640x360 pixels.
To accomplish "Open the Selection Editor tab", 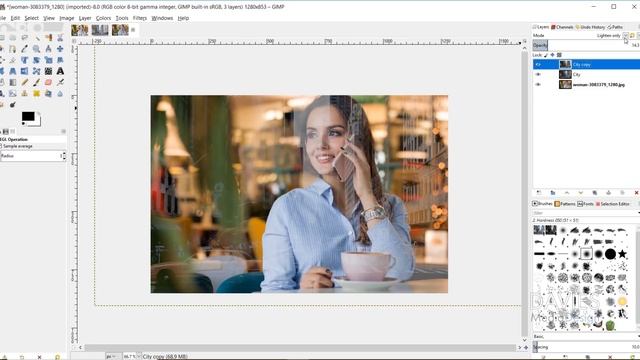I will 613,204.
